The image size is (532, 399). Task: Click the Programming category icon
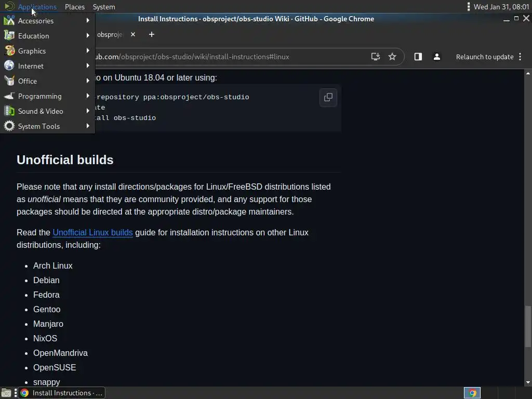tap(9, 96)
